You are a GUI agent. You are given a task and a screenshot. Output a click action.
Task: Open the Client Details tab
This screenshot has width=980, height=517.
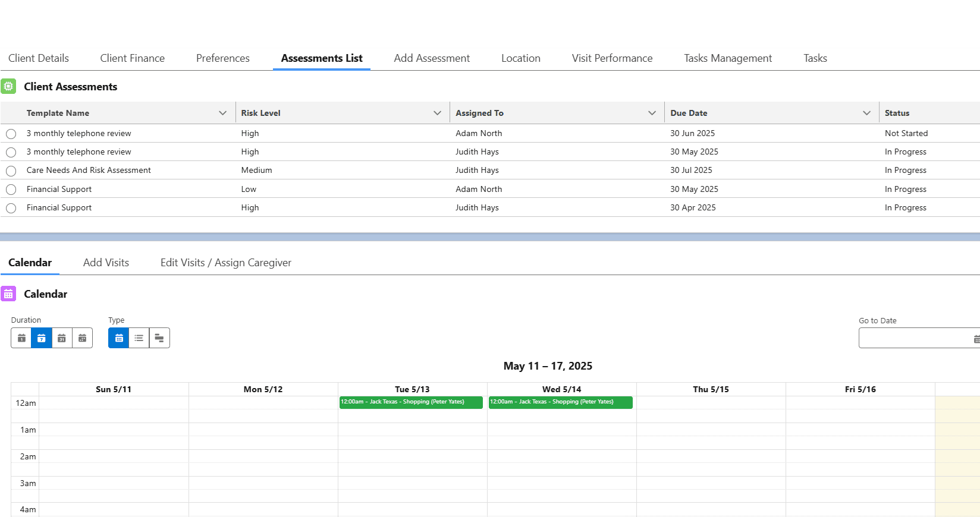click(39, 58)
